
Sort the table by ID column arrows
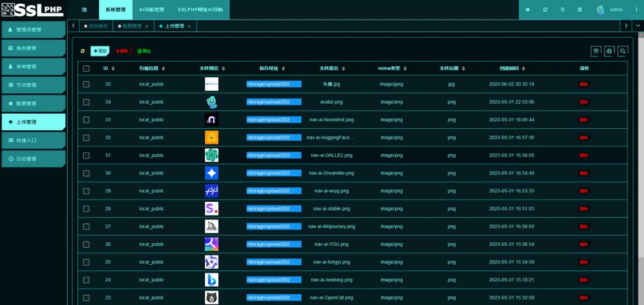coord(114,69)
